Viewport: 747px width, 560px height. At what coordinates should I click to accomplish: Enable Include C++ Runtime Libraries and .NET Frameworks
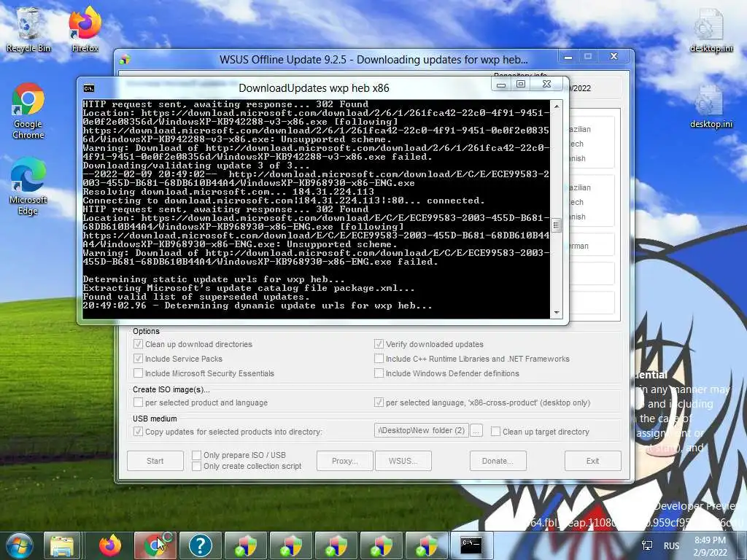point(379,359)
